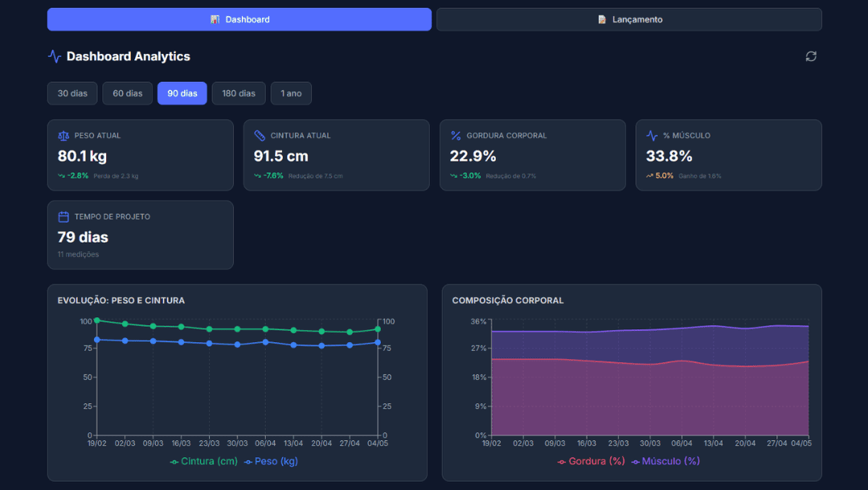Select the 30 dias period
Viewport: 868px width, 490px height.
[72, 93]
